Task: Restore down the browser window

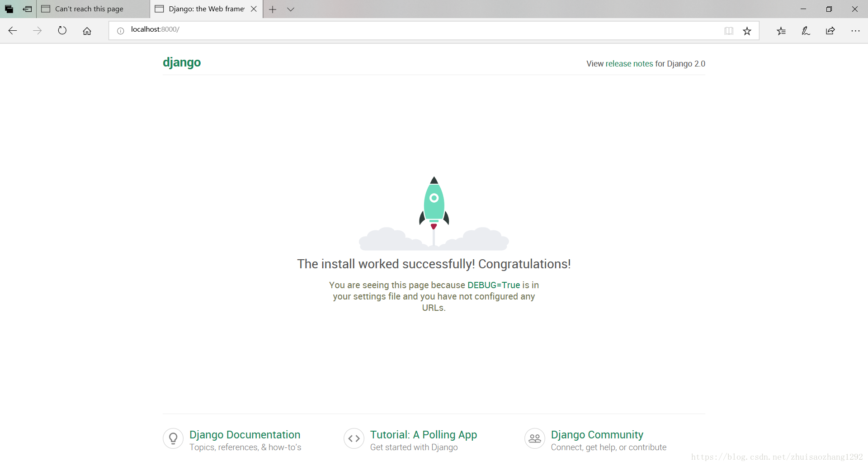Action: point(829,9)
